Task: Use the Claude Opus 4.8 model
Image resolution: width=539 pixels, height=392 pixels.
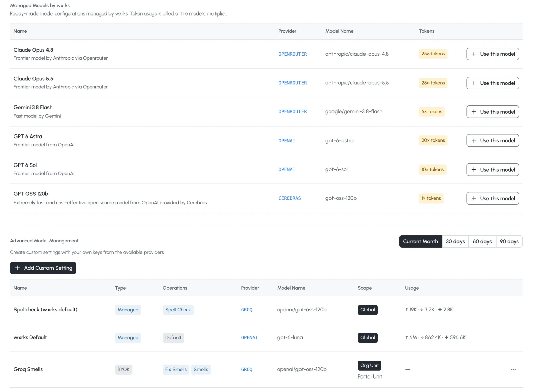Action: (493, 54)
